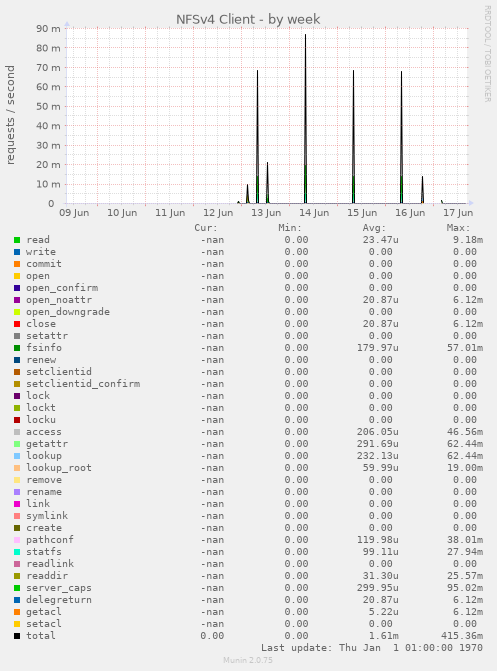Click the NFSv4 Client - by week title

pyautogui.click(x=248, y=19)
